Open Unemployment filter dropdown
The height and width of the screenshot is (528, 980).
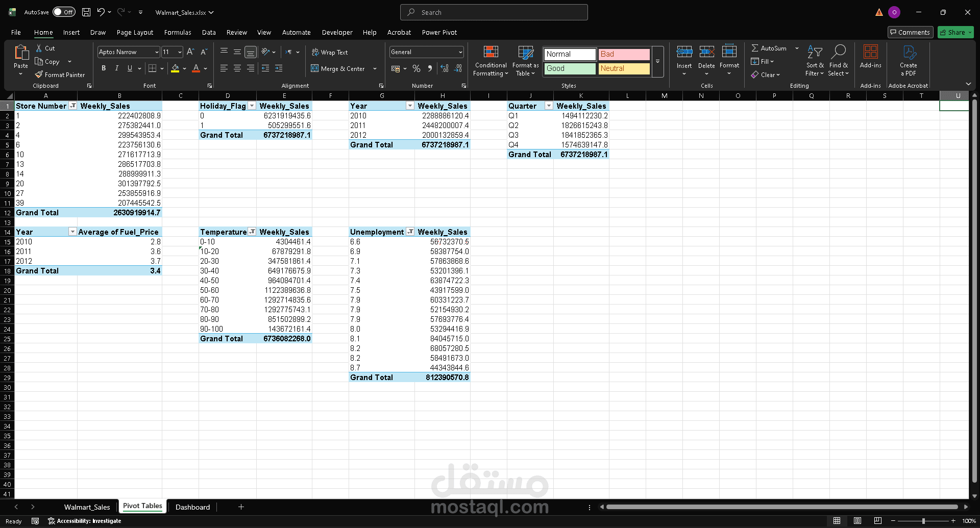[410, 232]
